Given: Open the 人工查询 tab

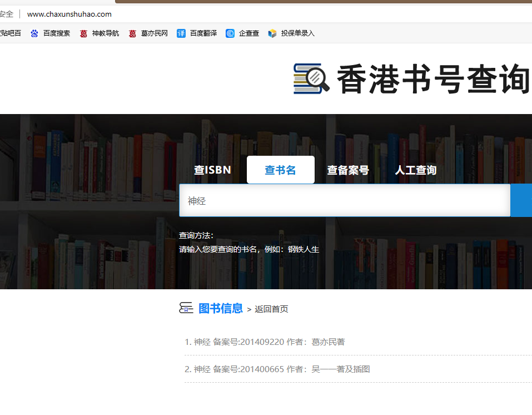Looking at the screenshot, I should click(416, 170).
